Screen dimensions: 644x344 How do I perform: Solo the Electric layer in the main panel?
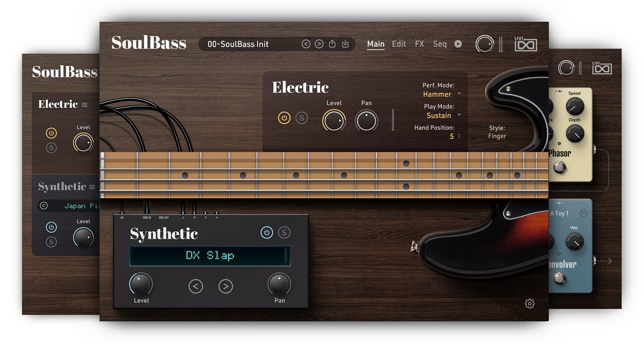tap(302, 118)
